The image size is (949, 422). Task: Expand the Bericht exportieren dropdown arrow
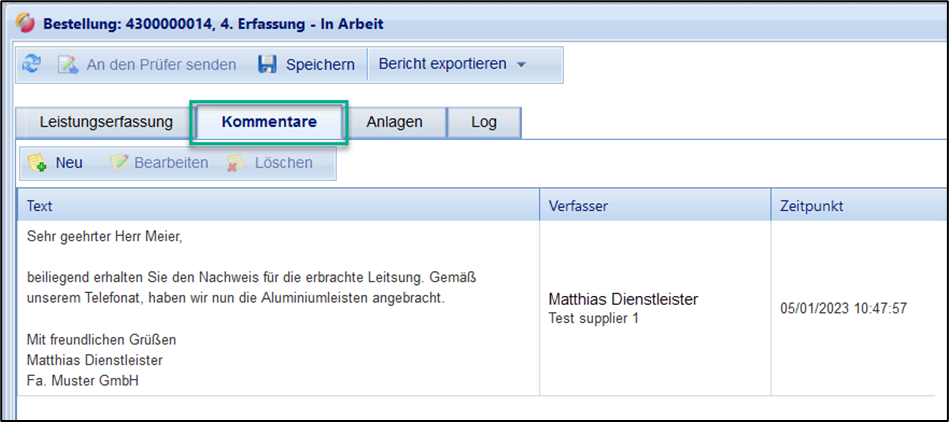[x=521, y=64]
